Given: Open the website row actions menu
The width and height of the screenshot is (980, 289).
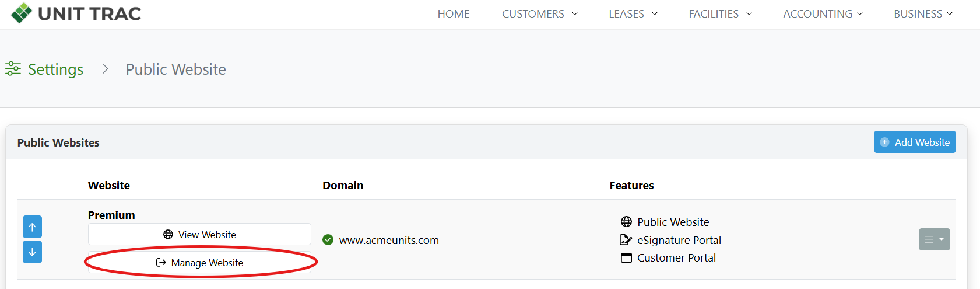Looking at the screenshot, I should 934,239.
